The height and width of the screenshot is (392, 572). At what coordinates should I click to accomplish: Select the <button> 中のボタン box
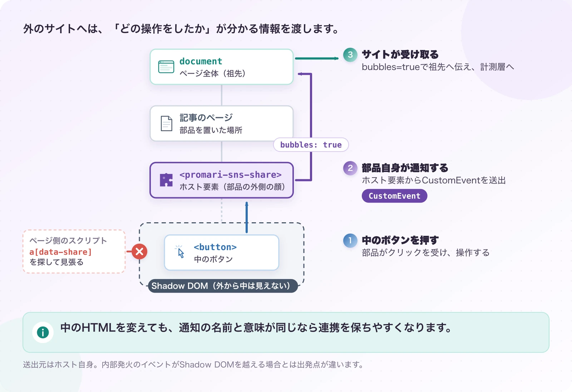click(222, 252)
